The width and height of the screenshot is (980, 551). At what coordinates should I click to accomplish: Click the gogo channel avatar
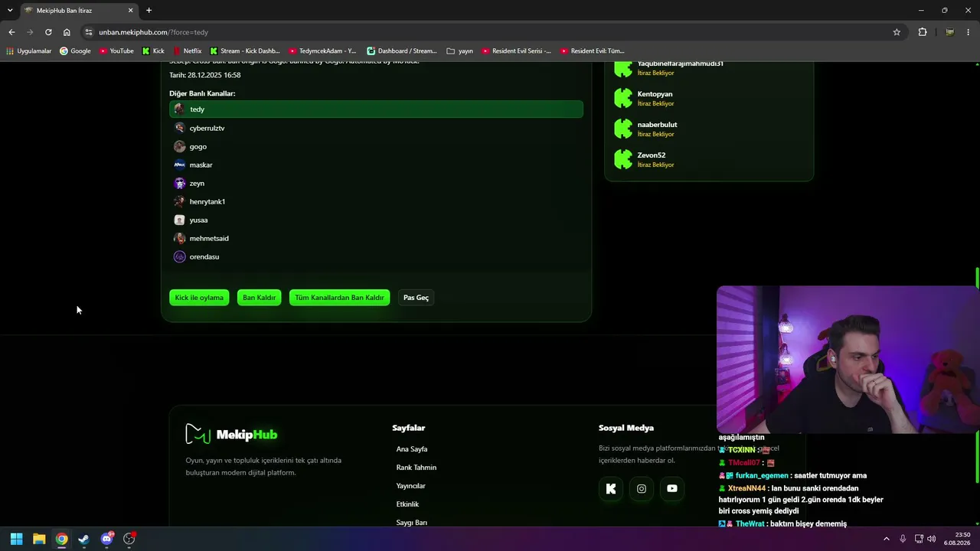179,146
